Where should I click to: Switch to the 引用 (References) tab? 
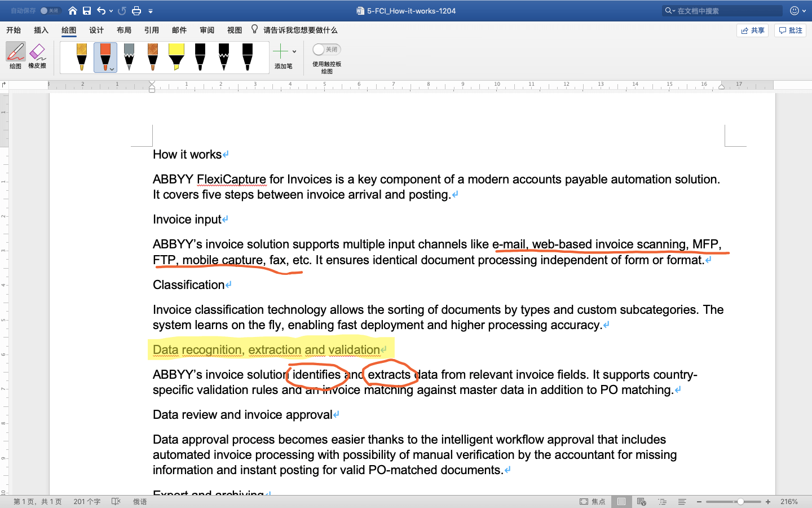tap(152, 30)
